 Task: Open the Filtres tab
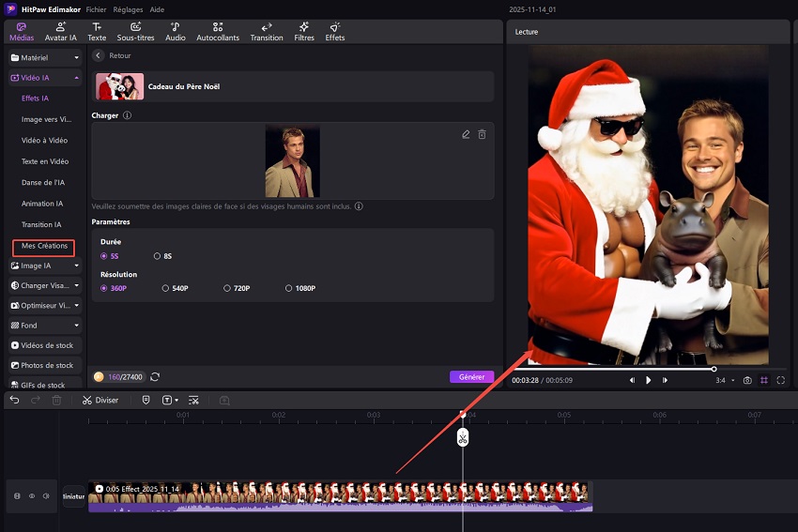click(304, 32)
